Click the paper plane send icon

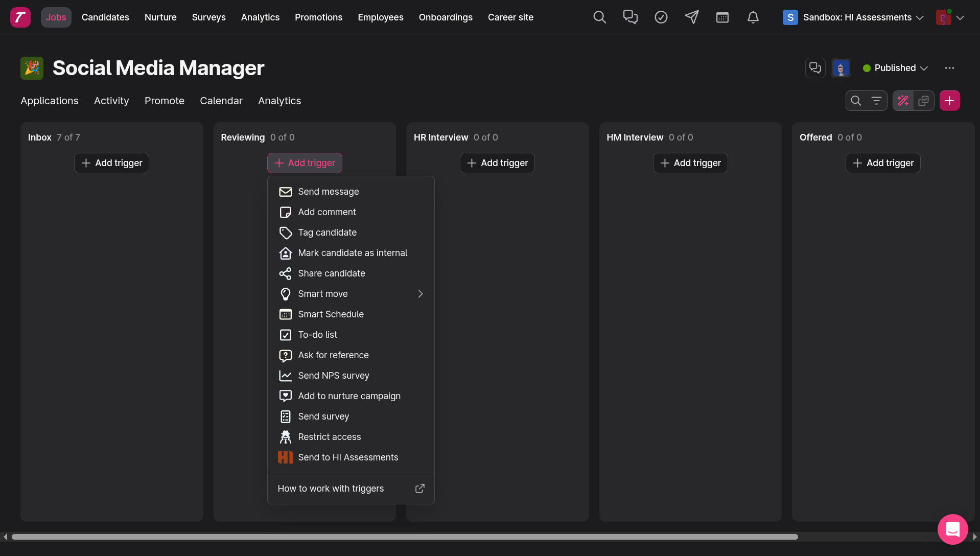click(691, 17)
